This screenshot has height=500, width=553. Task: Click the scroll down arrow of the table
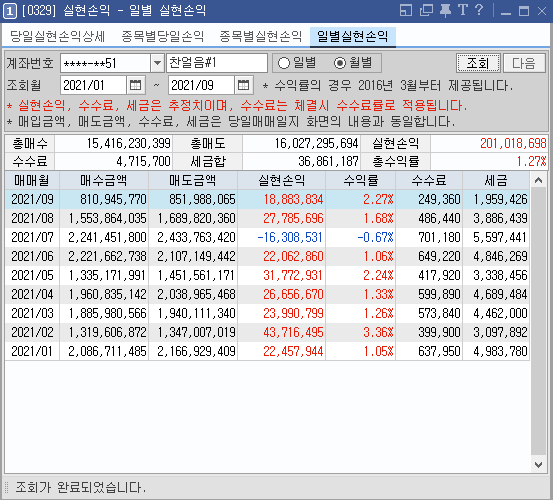(x=538, y=465)
